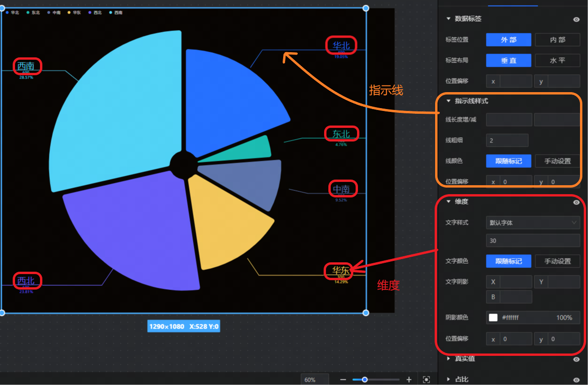Set label layout to 水平
This screenshot has height=385, width=588.
pyautogui.click(x=557, y=61)
